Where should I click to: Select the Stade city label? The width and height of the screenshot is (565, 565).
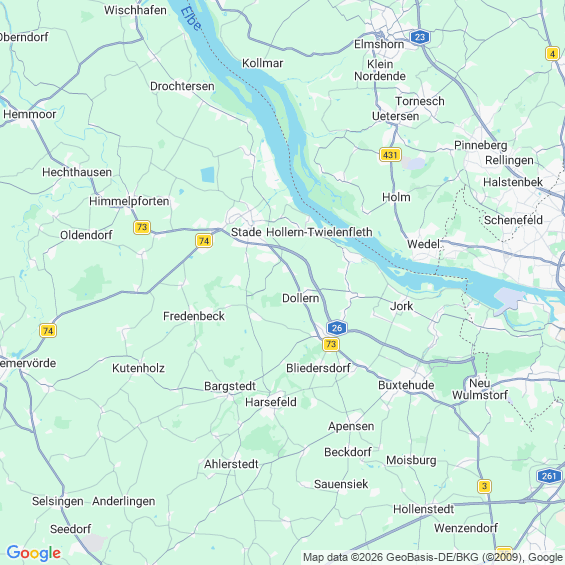click(246, 232)
